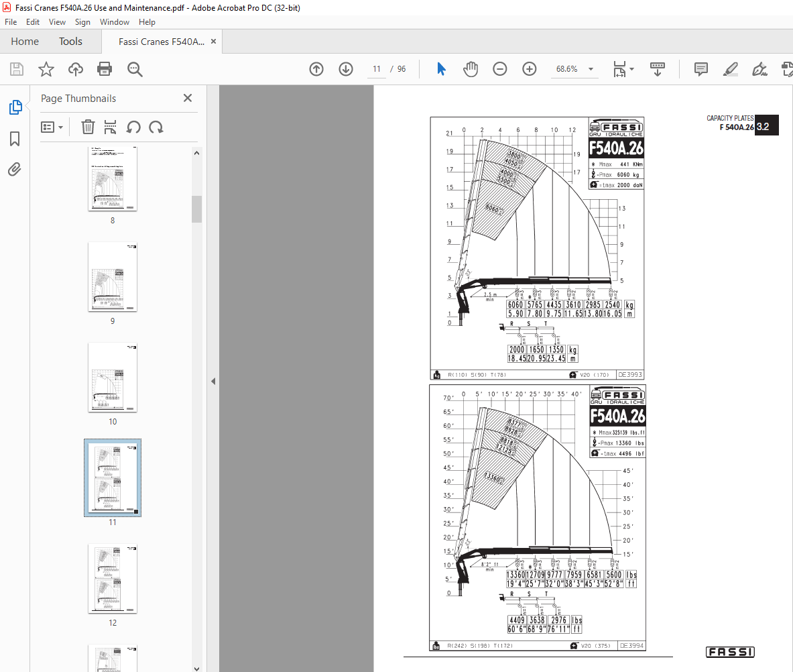
Task: Click the rightmost cut-off toolbar icon
Action: click(787, 69)
